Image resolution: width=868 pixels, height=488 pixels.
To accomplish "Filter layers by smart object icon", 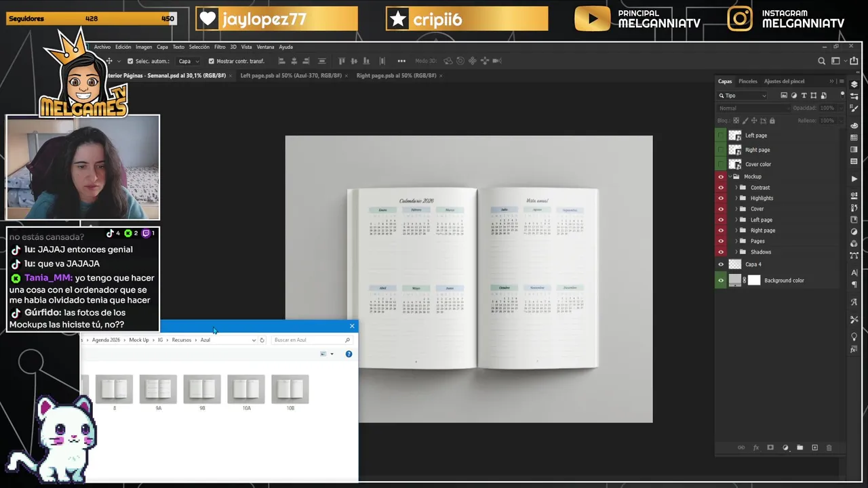I will coord(823,96).
